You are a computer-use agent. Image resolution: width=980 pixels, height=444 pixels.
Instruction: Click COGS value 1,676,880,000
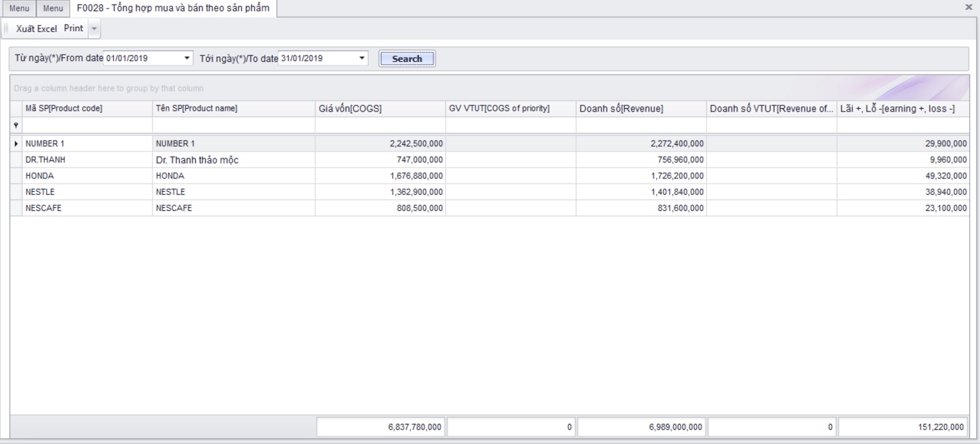416,176
